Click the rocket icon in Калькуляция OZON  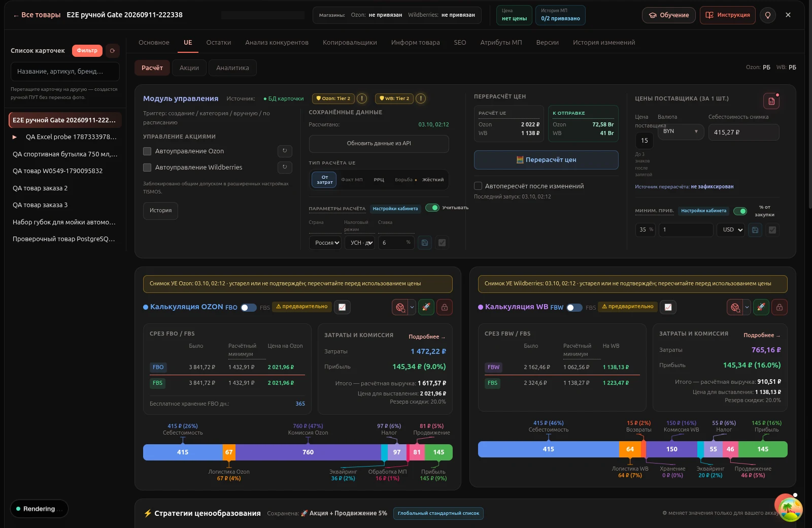click(426, 307)
